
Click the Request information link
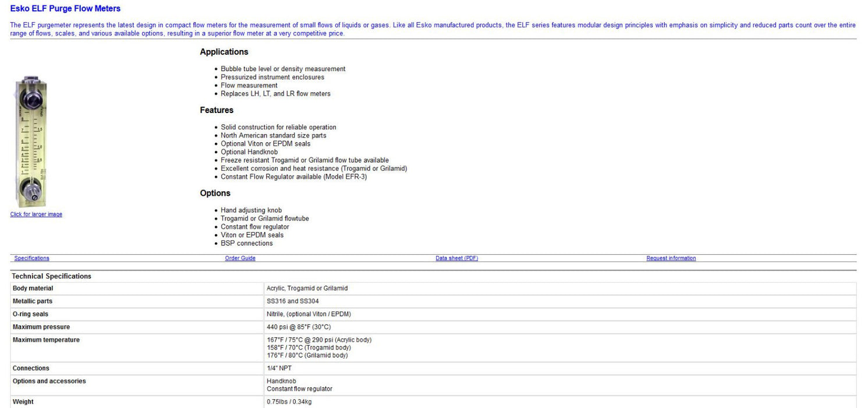tap(671, 258)
